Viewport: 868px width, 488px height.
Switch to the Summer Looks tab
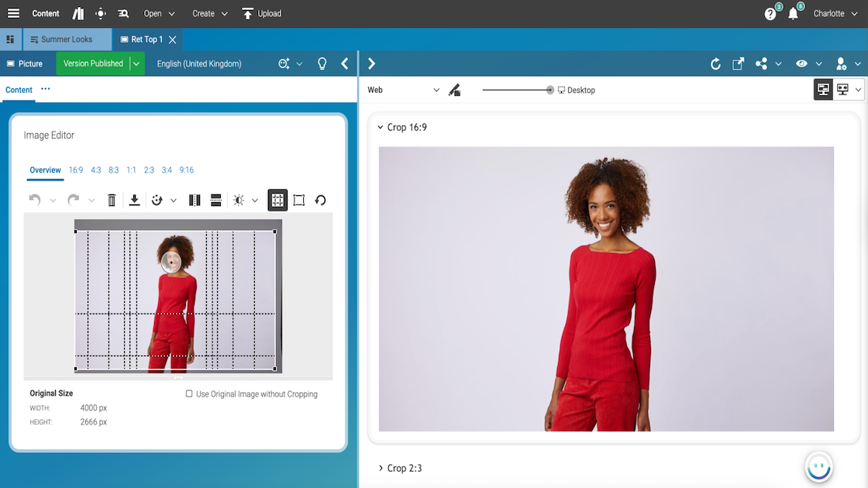(67, 40)
